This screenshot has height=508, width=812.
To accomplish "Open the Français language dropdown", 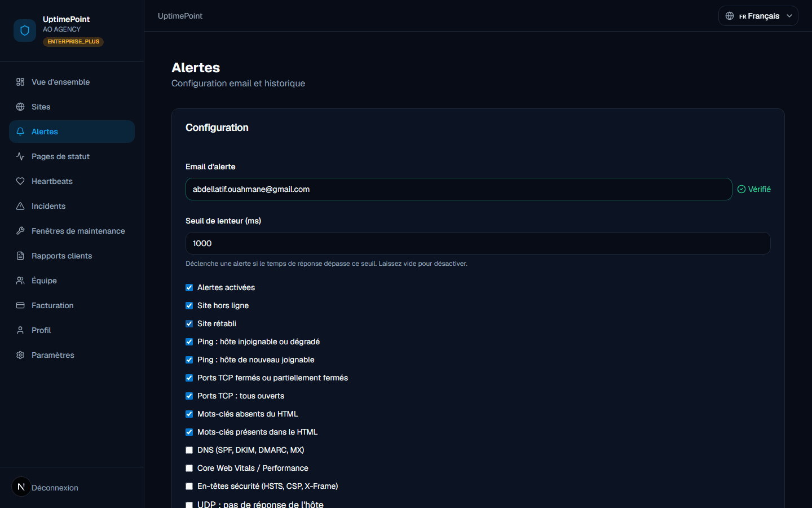I will (x=758, y=16).
